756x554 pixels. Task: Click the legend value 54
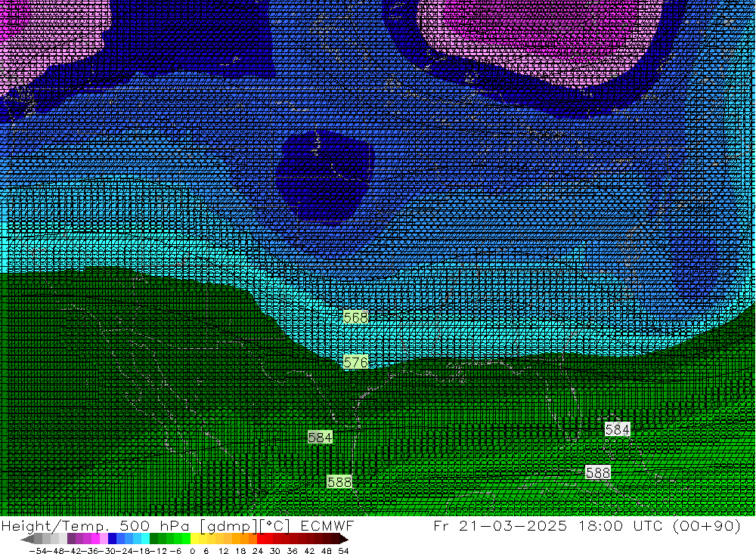(343, 551)
